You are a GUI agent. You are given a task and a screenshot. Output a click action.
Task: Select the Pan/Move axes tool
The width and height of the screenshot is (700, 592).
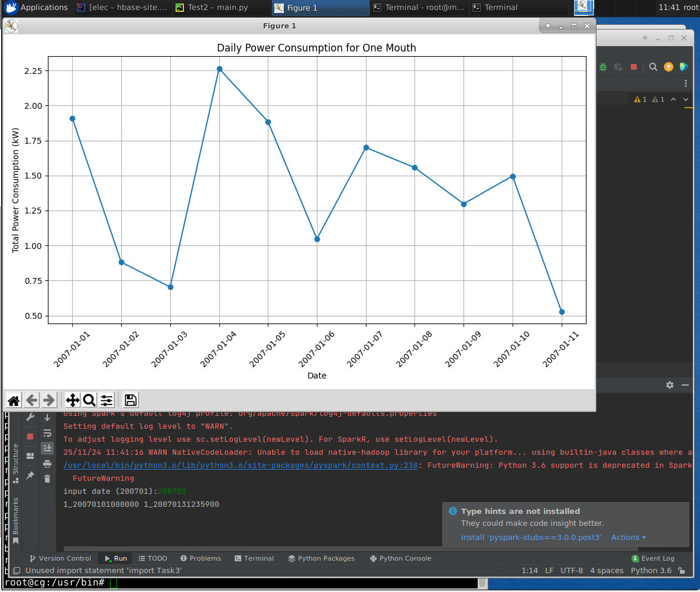(72, 400)
